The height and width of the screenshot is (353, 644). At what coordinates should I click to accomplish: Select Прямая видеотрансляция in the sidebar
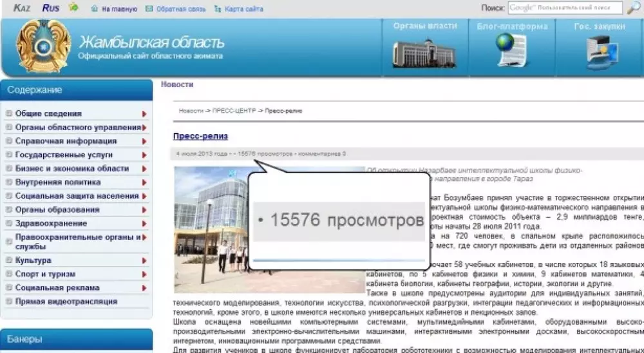[x=66, y=301]
